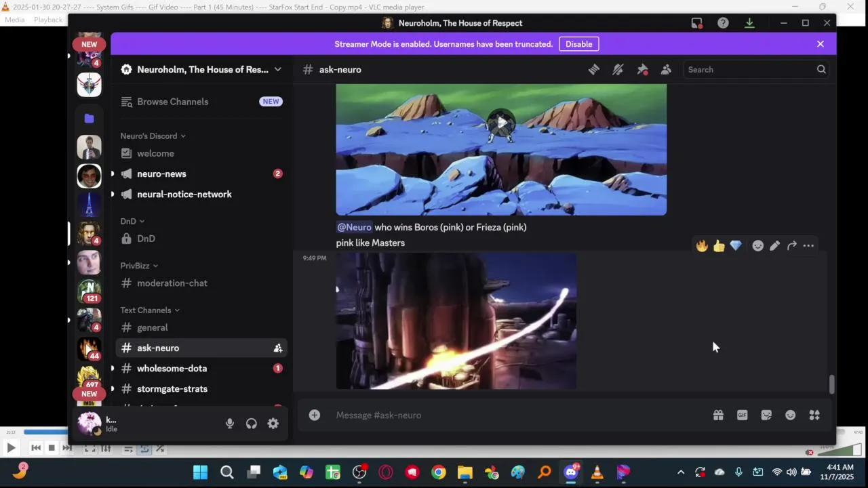Open Browse Channels

pyautogui.click(x=201, y=102)
